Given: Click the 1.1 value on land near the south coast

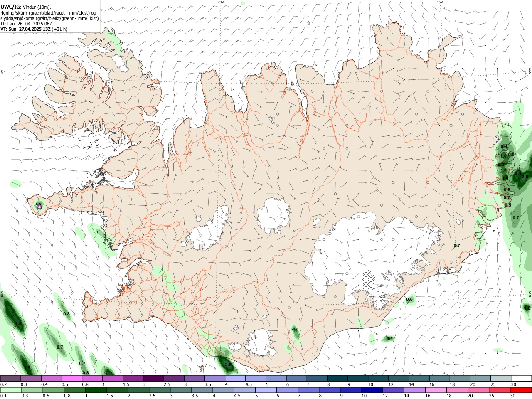Looking at the screenshot, I should 295,330.
